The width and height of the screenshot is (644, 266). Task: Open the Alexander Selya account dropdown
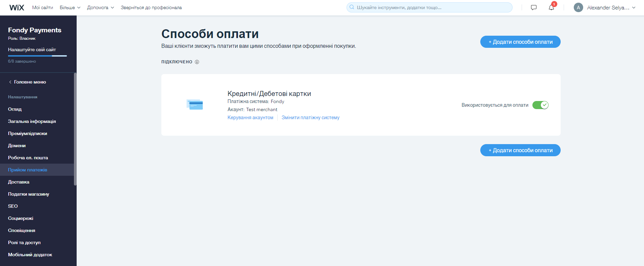point(611,7)
